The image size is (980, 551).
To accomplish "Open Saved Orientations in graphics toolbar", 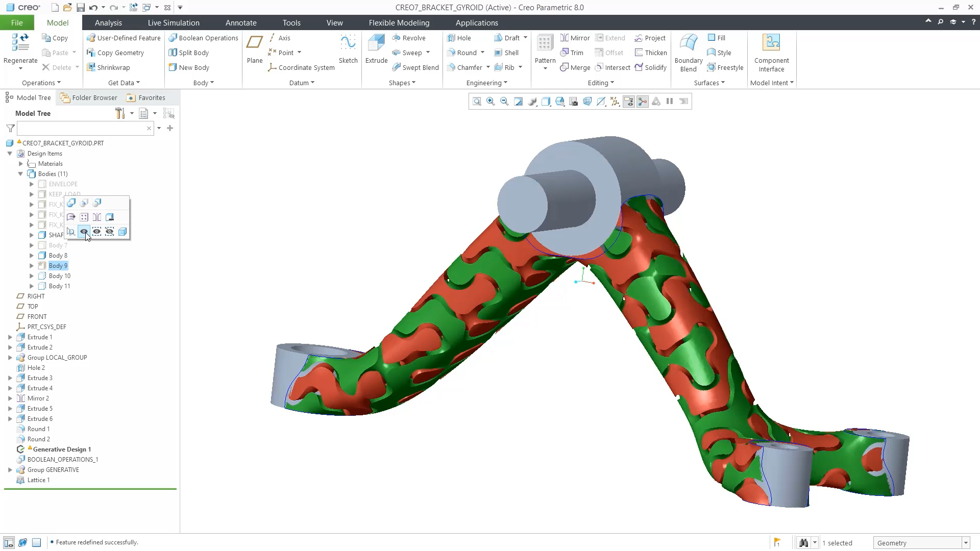I will pyautogui.click(x=559, y=102).
